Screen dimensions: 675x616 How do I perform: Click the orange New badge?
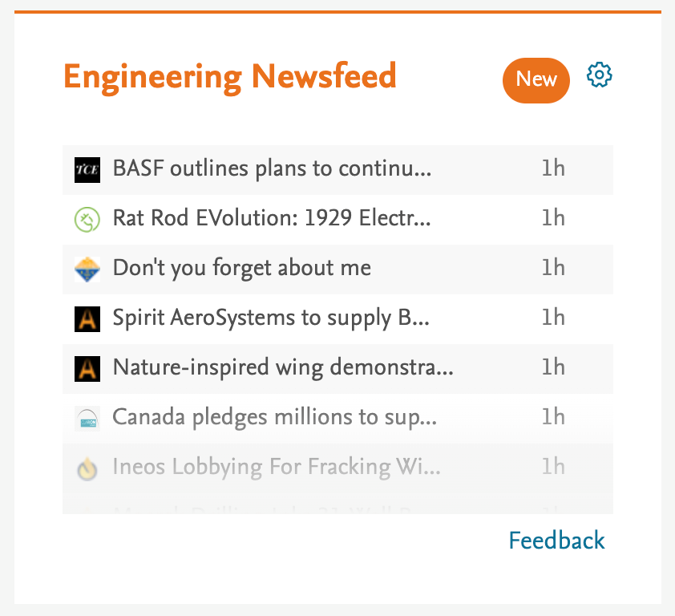pos(536,79)
